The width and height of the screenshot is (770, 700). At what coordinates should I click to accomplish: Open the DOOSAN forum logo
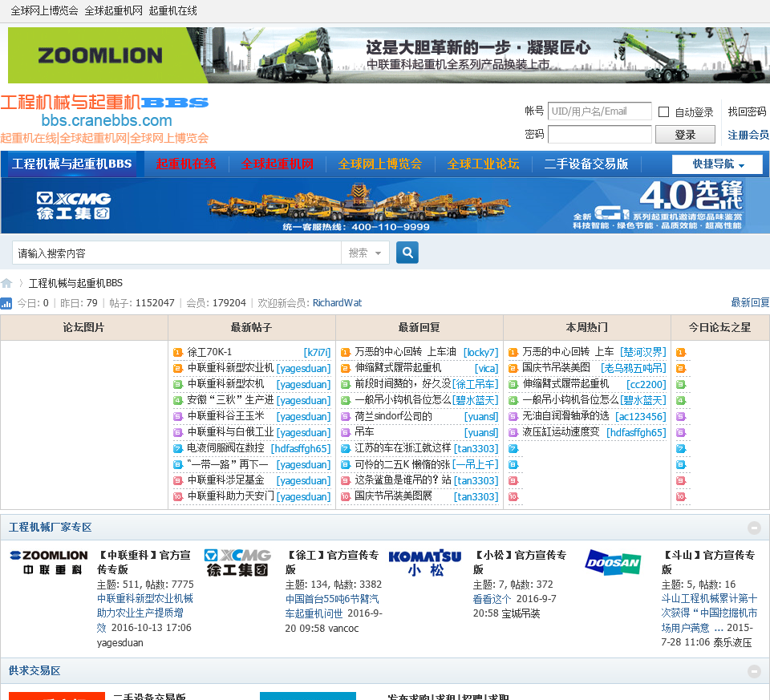click(613, 563)
